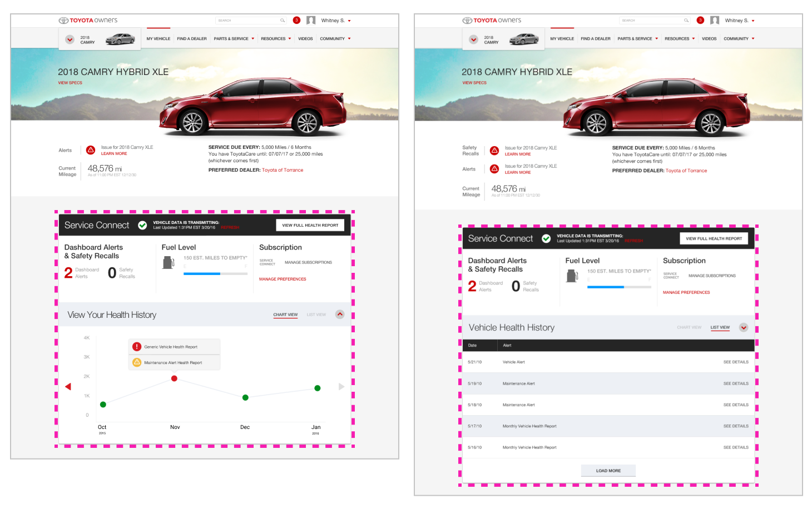The image size is (812, 509).
Task: Open See Details for 5/16/10 Monthly Report
Action: point(736,447)
